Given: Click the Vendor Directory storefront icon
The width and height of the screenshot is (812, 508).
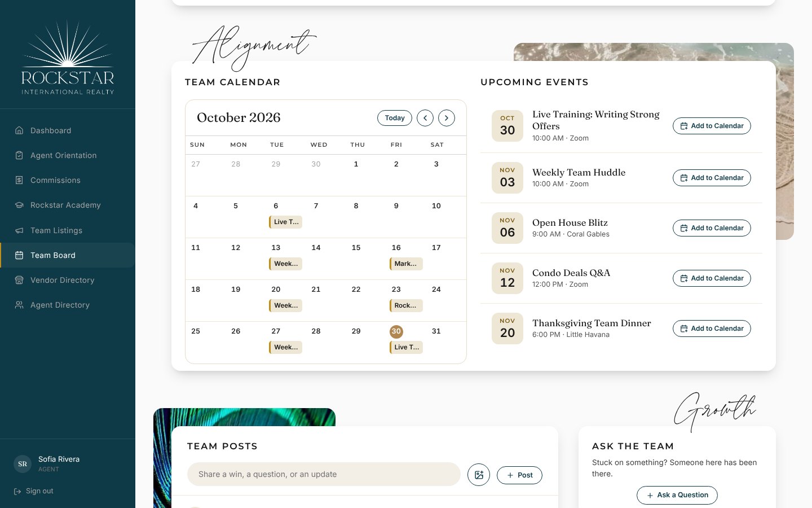Looking at the screenshot, I should (19, 280).
